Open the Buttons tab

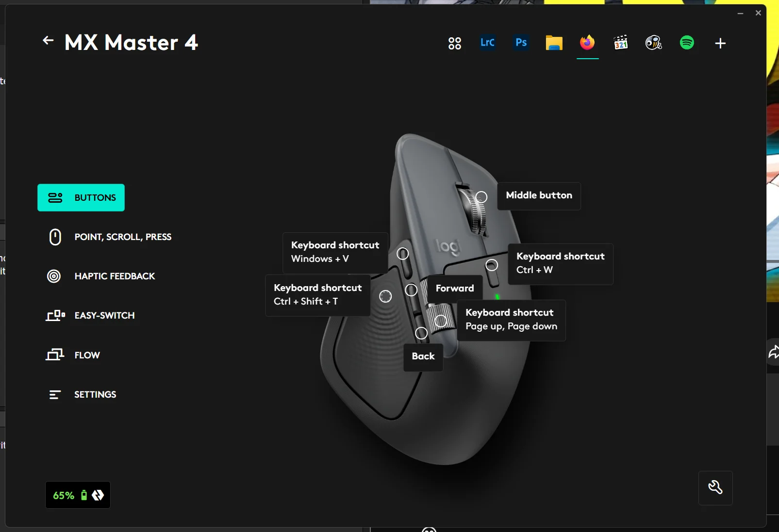tap(81, 197)
